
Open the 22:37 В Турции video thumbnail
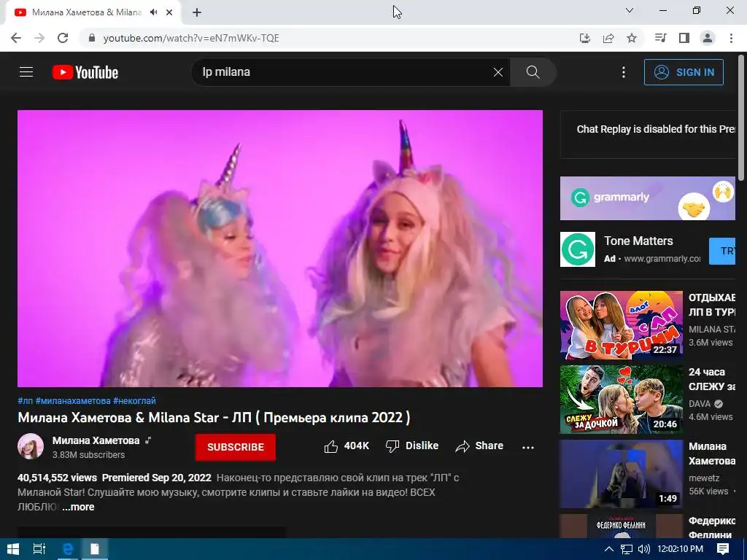(622, 324)
